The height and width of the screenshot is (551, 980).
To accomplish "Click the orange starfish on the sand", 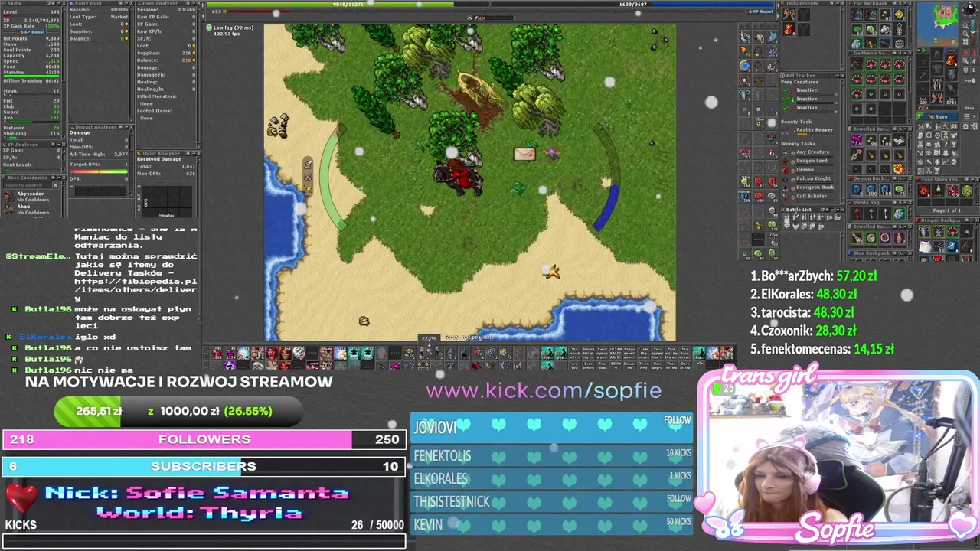I will coord(552,272).
